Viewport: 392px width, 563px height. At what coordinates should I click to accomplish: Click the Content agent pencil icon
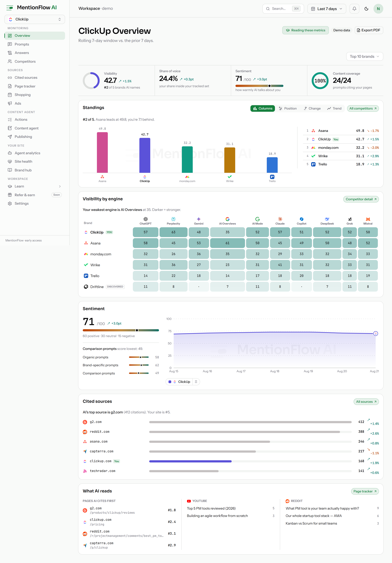10,128
